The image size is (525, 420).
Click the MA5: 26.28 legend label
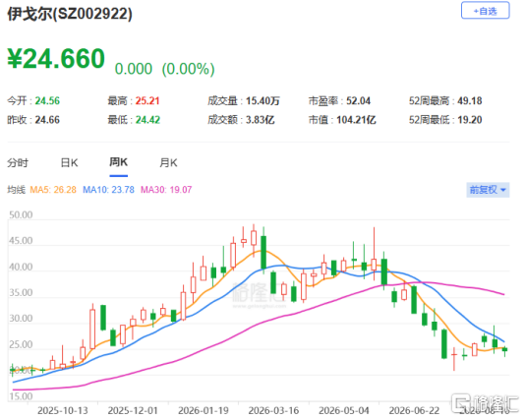coord(53,190)
